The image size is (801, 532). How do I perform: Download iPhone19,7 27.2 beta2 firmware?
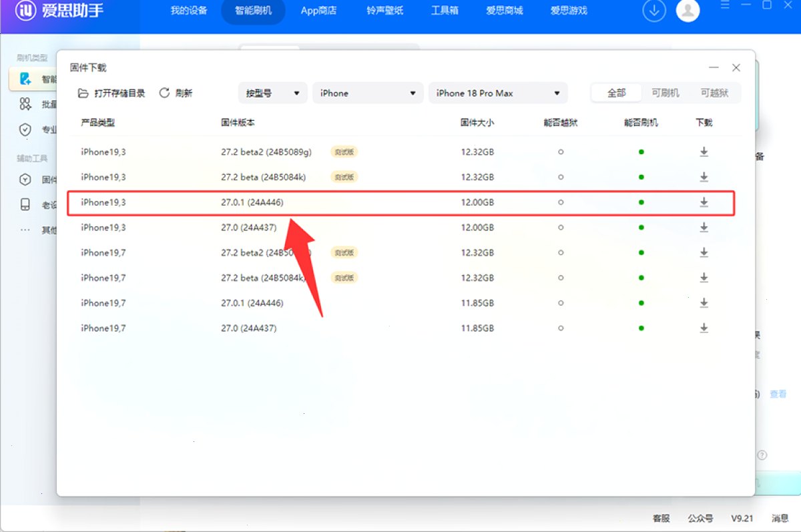click(x=704, y=252)
